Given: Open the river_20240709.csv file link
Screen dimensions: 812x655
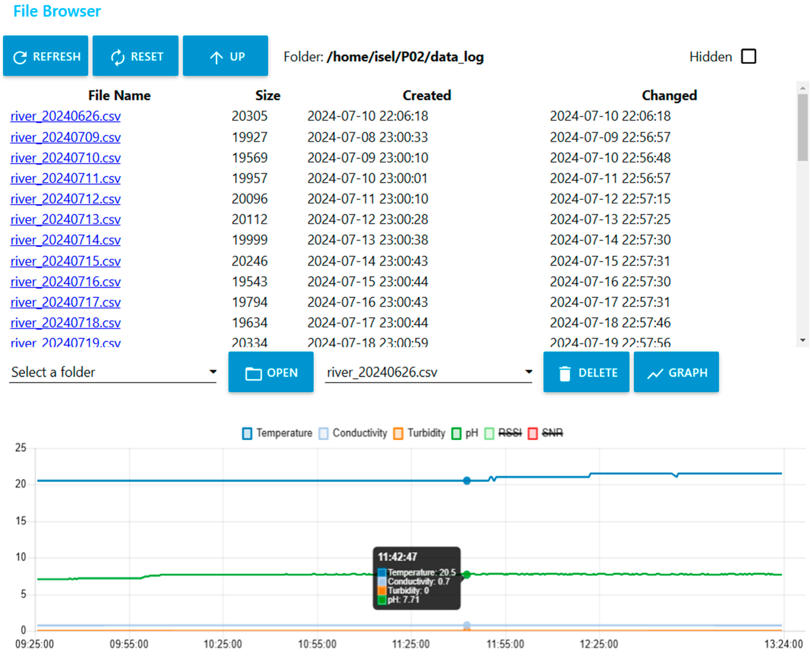Looking at the screenshot, I should coord(65,137).
